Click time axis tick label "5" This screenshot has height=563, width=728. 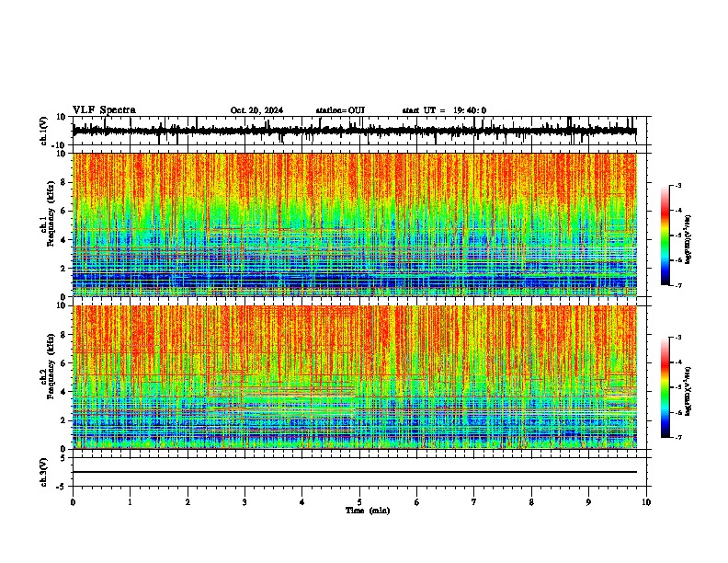tap(359, 501)
